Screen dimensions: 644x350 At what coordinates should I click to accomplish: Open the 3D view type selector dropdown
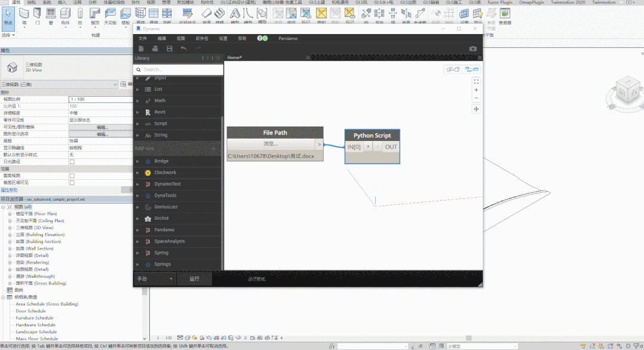[x=59, y=84]
